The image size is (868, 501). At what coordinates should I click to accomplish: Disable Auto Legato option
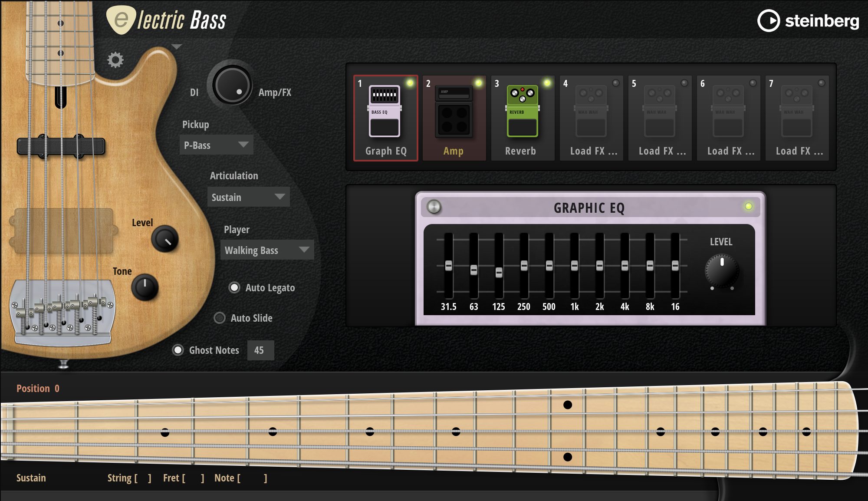(234, 287)
